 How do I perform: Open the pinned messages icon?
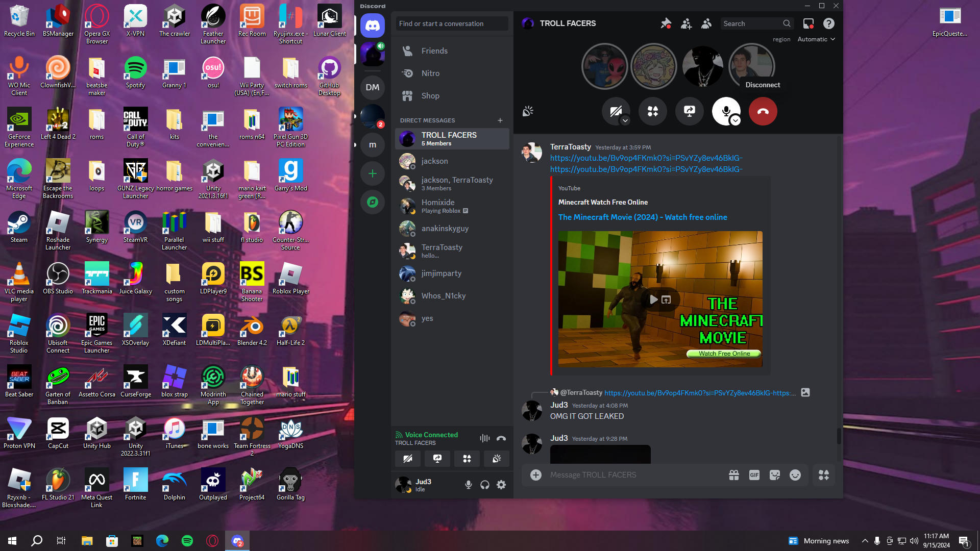pyautogui.click(x=666, y=23)
